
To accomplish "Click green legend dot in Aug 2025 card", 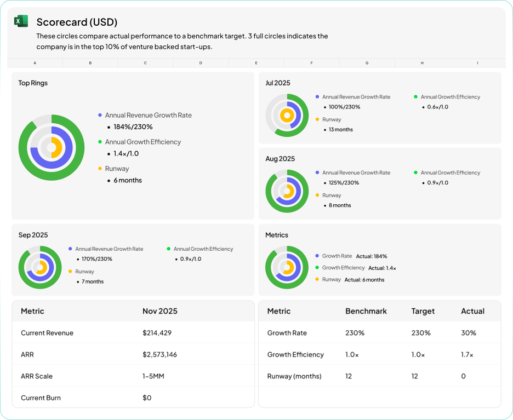I will click(415, 172).
